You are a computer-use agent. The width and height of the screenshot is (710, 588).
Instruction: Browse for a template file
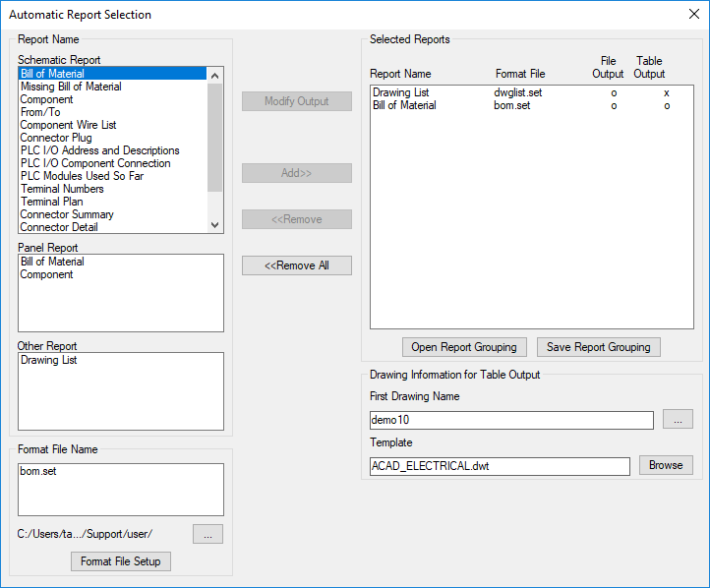(x=666, y=465)
